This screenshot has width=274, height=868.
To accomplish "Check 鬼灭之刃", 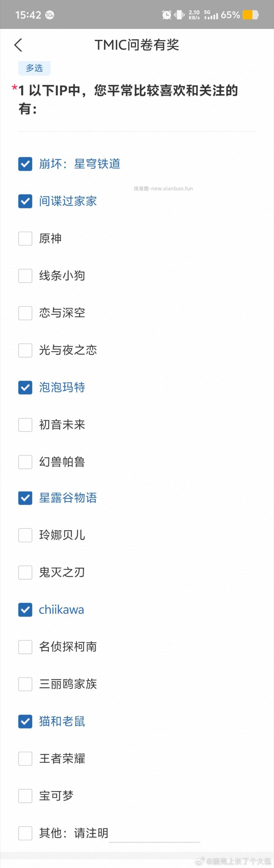I will (x=25, y=572).
